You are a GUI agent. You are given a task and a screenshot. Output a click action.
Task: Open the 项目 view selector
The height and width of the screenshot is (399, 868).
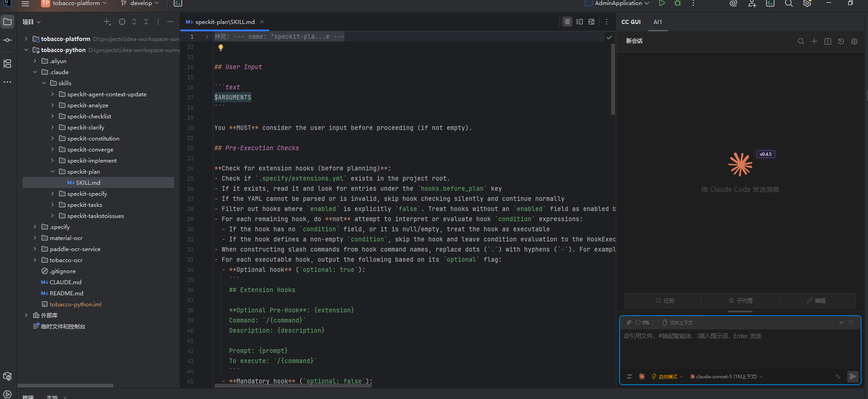[32, 22]
